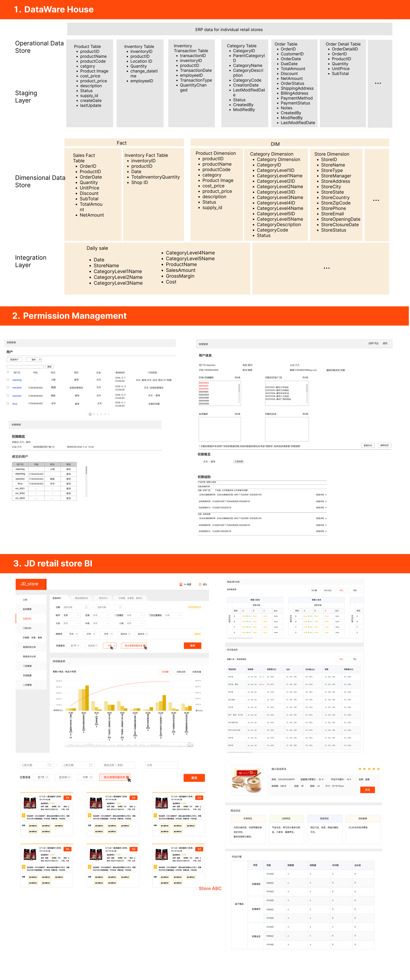The width and height of the screenshot is (410, 980).
Task: Click the user search input field
Action: (25, 367)
